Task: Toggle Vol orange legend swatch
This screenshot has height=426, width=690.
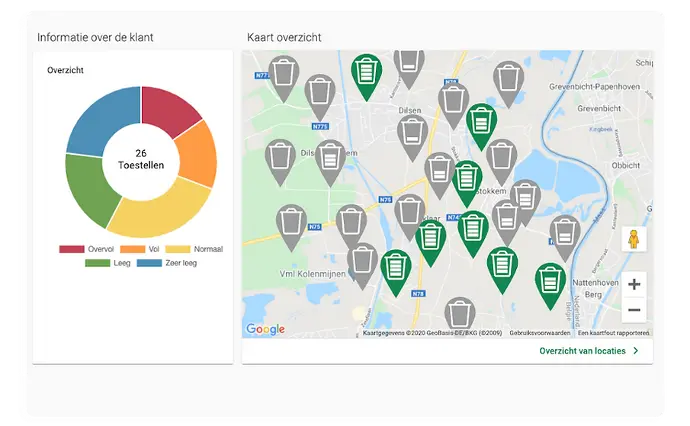Action: pyautogui.click(x=132, y=249)
